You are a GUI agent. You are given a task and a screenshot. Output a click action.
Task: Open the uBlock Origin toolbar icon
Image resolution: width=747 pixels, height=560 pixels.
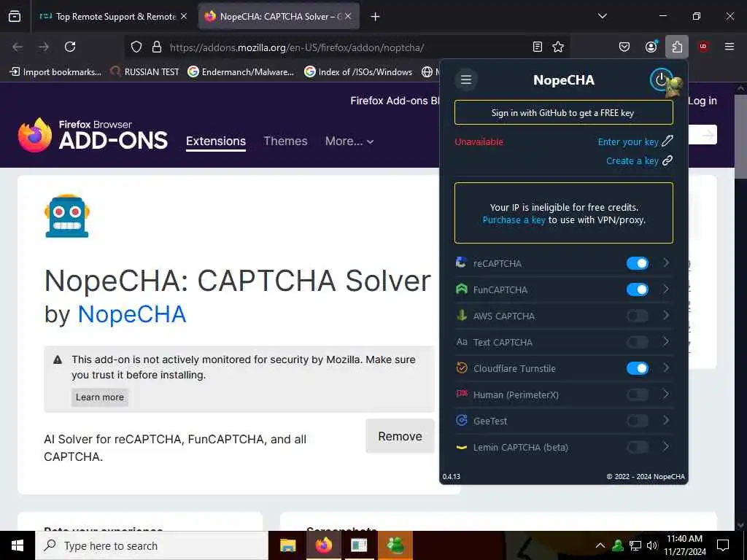703,47
